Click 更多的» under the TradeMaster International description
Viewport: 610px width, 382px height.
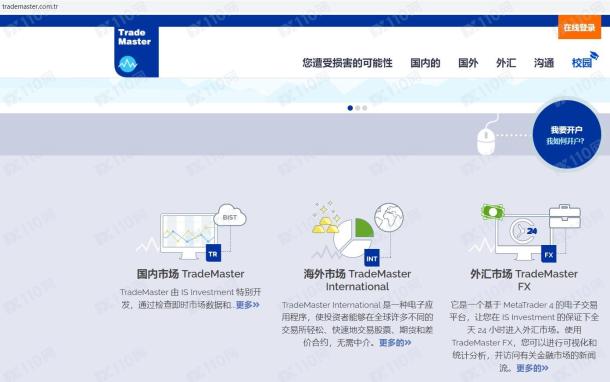tap(395, 343)
